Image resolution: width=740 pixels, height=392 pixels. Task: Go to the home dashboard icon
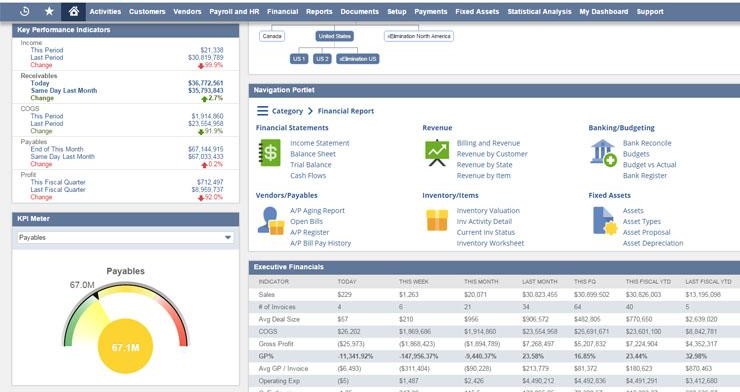click(x=74, y=11)
